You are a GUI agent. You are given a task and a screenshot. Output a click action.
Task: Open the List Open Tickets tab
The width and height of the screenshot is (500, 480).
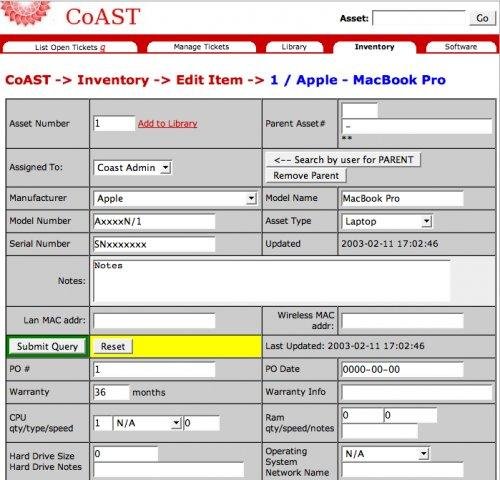pyautogui.click(x=70, y=47)
